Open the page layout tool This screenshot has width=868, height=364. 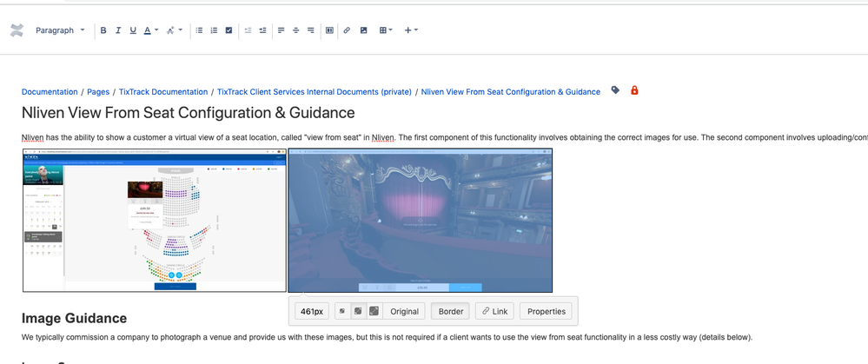[329, 30]
